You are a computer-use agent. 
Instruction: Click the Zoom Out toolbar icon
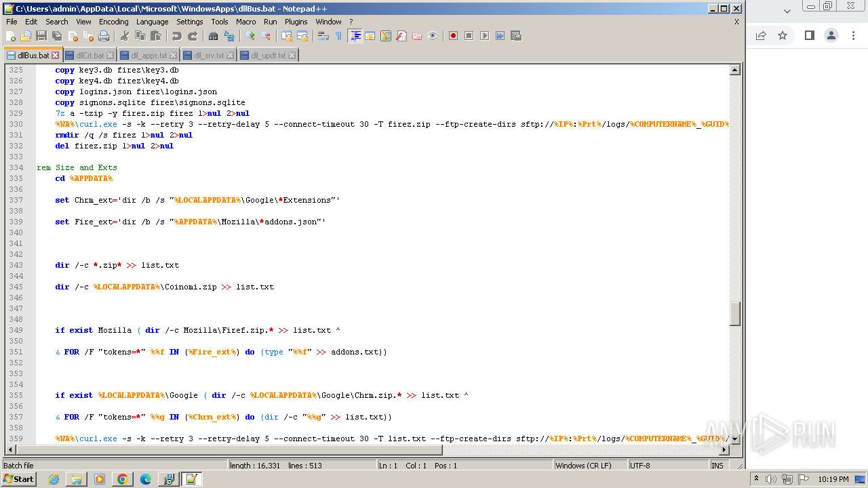(x=266, y=36)
